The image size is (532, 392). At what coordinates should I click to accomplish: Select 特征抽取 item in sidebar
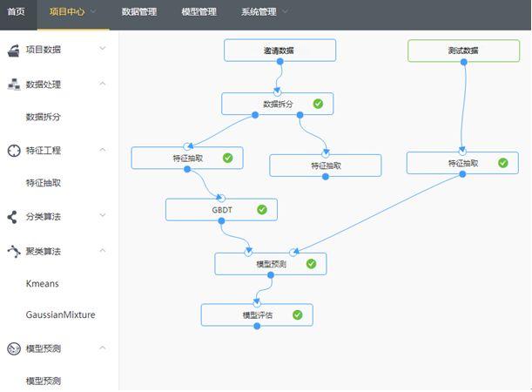coord(43,183)
